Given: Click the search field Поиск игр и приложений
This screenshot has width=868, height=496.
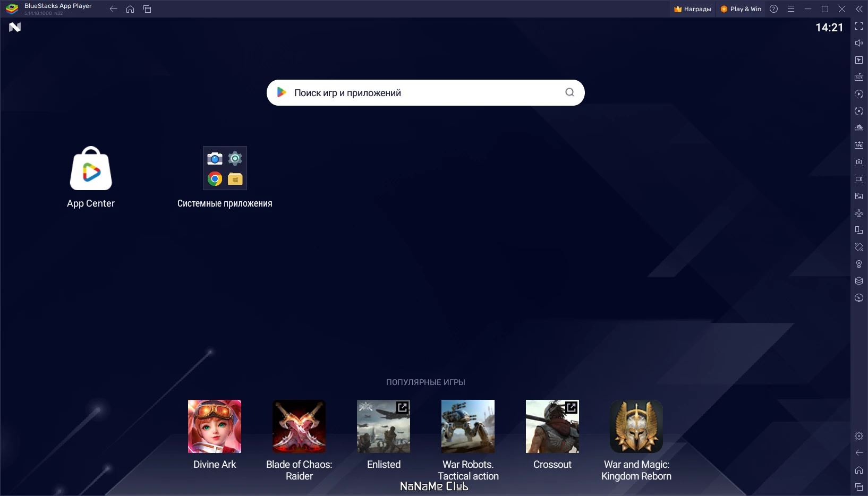Looking at the screenshot, I should tap(426, 93).
